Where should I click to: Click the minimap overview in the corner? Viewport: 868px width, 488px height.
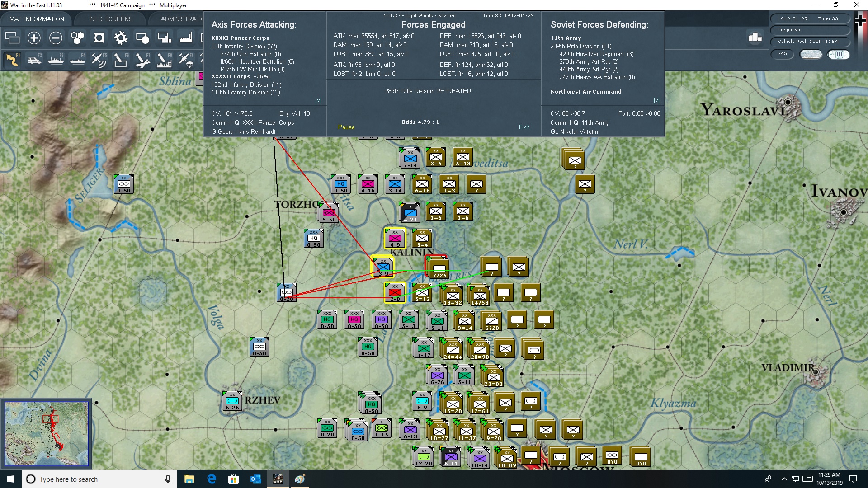46,434
